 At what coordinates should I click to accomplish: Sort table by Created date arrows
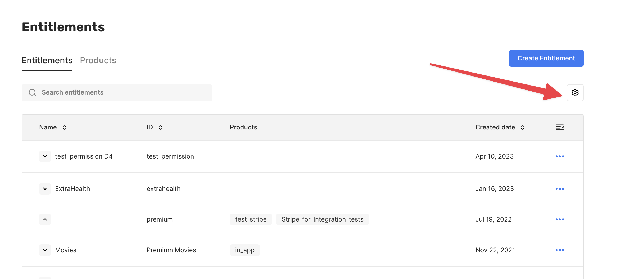pos(523,127)
